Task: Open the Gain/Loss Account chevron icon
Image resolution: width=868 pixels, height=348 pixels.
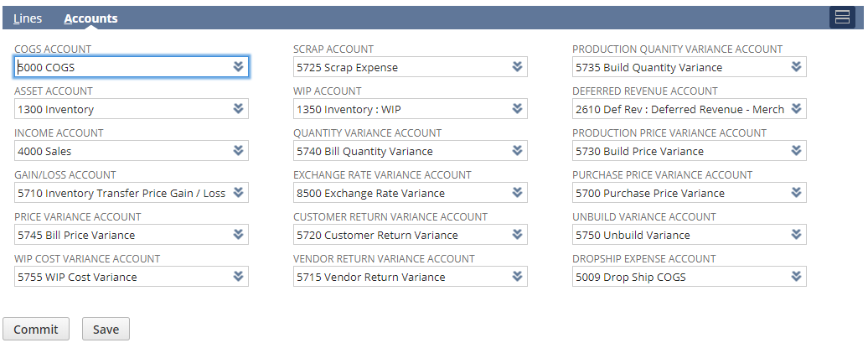Action: point(238,192)
